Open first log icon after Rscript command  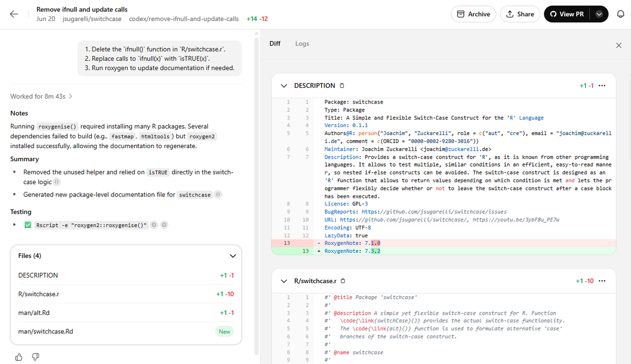[154, 225]
